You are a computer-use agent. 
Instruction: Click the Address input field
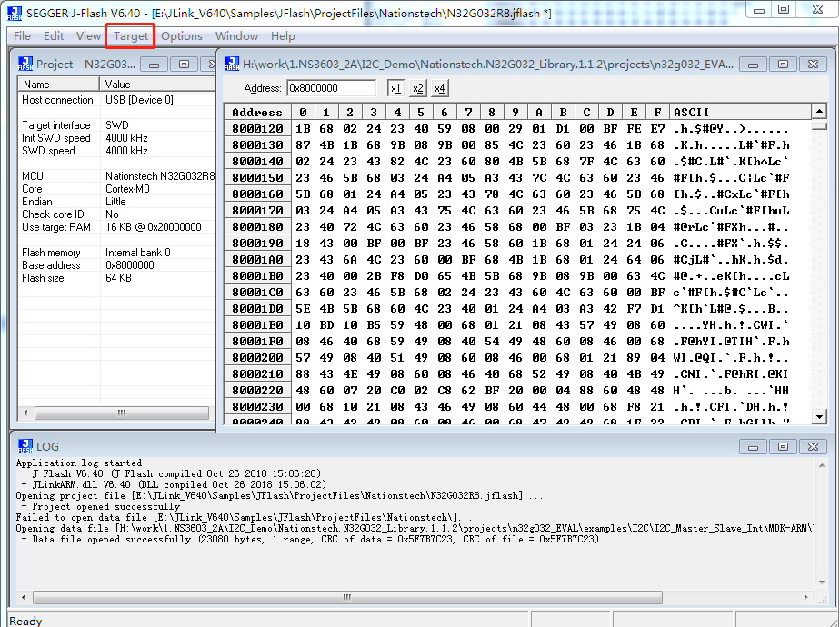pyautogui.click(x=331, y=88)
